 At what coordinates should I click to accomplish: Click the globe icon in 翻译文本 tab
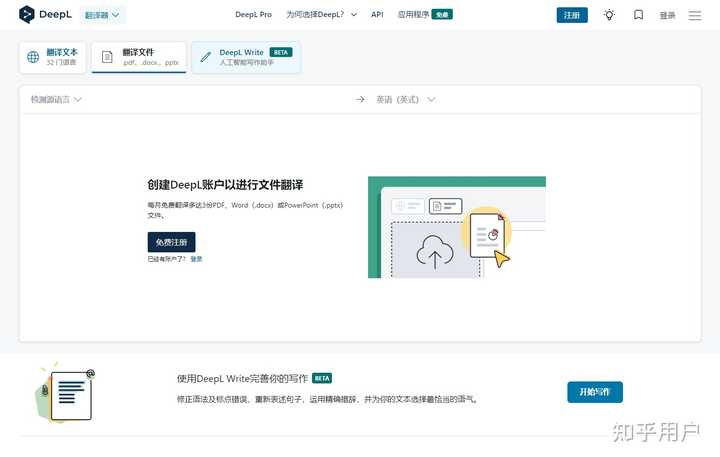pyautogui.click(x=33, y=57)
